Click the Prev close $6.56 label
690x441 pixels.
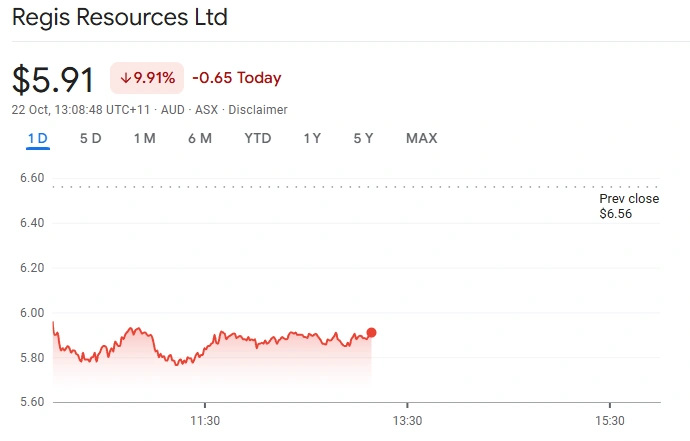pyautogui.click(x=629, y=206)
